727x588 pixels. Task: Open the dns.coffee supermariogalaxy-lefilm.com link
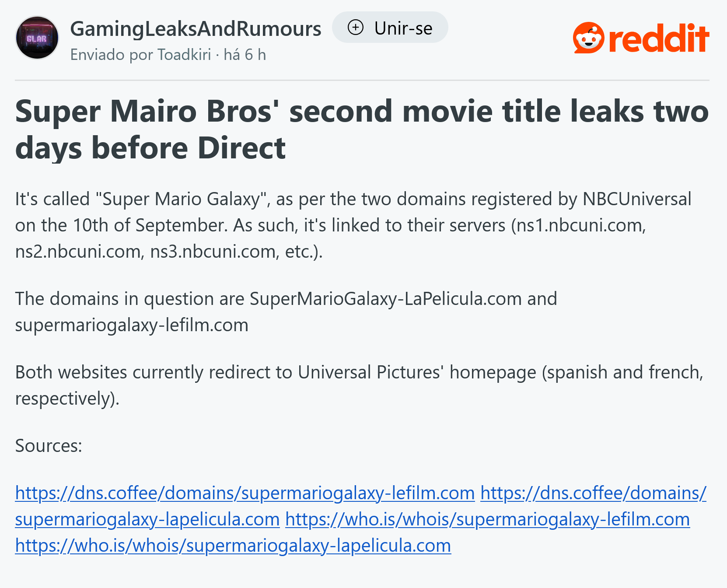pos(245,493)
